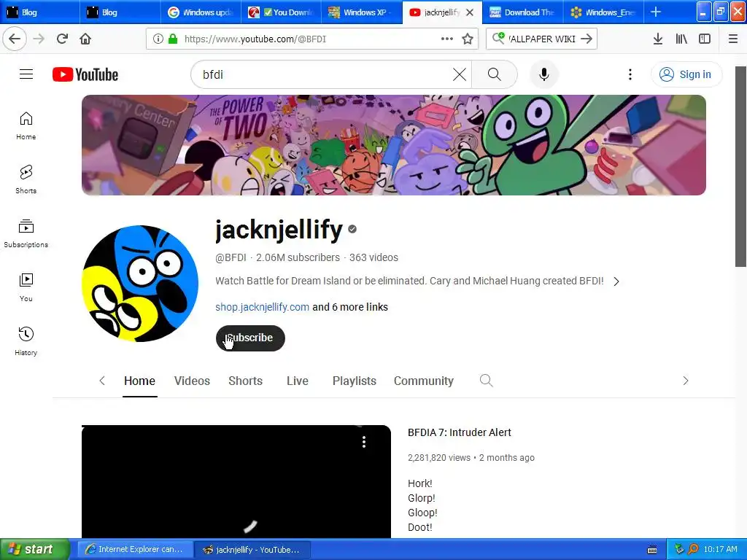Open a new browser tab with plus
The image size is (747, 560).
pos(656,12)
